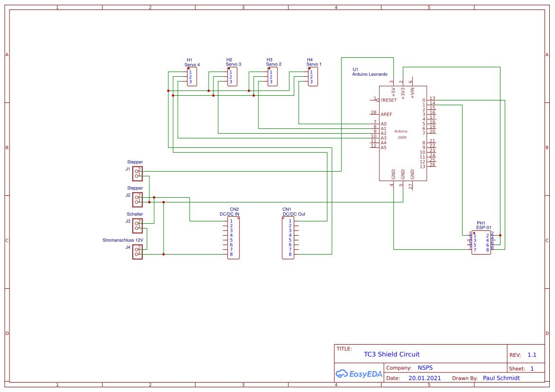555x392 pixels.
Task: Select the "CN1" designator text
Action: [x=287, y=210]
